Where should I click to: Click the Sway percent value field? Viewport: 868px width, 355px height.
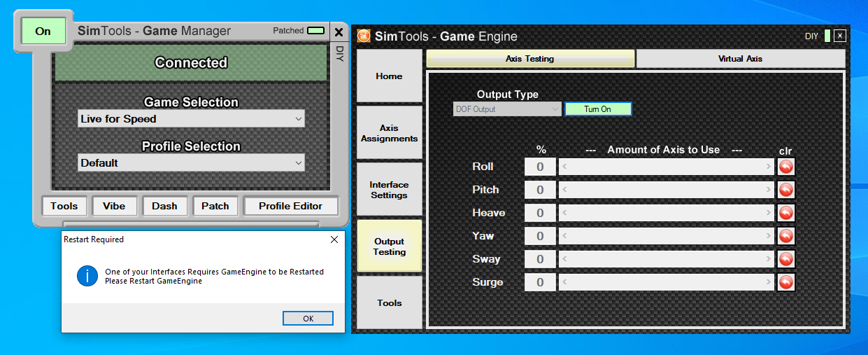click(541, 259)
